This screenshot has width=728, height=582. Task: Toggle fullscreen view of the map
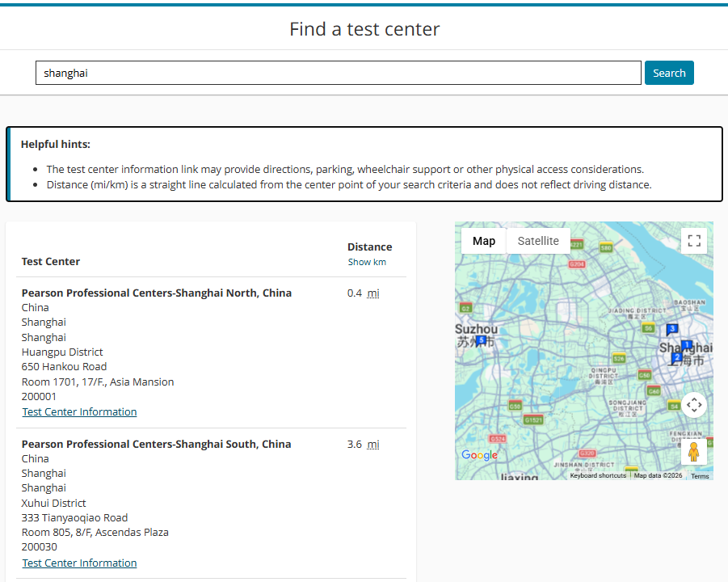tap(694, 241)
